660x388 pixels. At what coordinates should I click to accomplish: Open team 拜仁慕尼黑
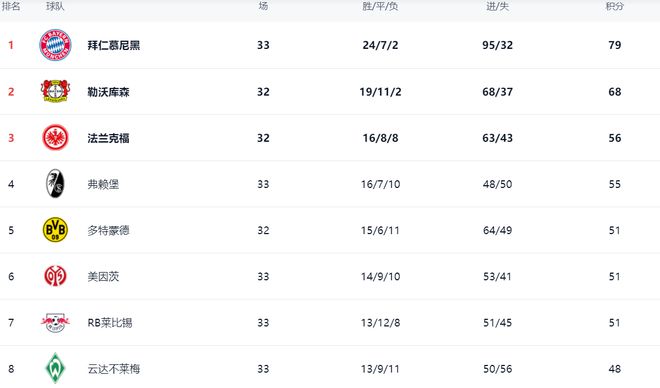tap(114, 45)
